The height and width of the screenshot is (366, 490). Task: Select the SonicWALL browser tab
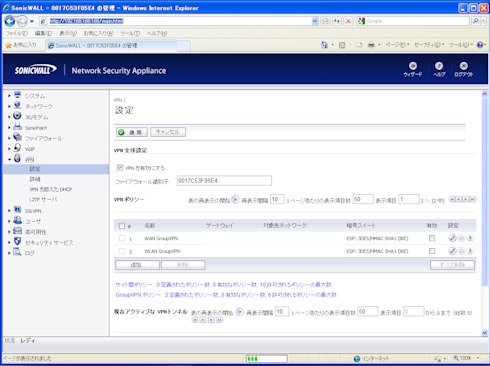pyautogui.click(x=111, y=46)
